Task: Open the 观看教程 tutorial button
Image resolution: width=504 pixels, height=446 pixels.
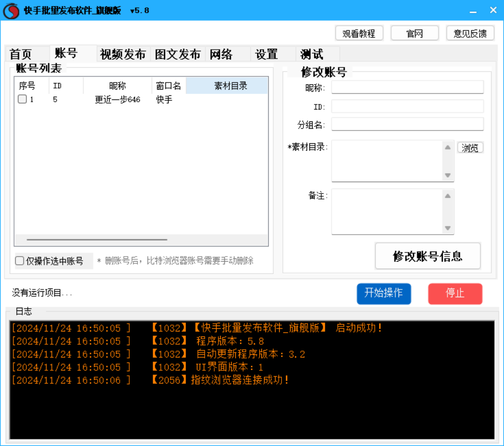Action: pos(359,33)
